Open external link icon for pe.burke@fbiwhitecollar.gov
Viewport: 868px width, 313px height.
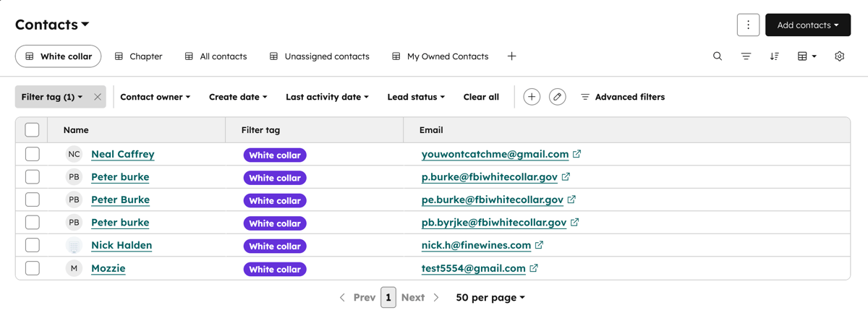click(571, 200)
